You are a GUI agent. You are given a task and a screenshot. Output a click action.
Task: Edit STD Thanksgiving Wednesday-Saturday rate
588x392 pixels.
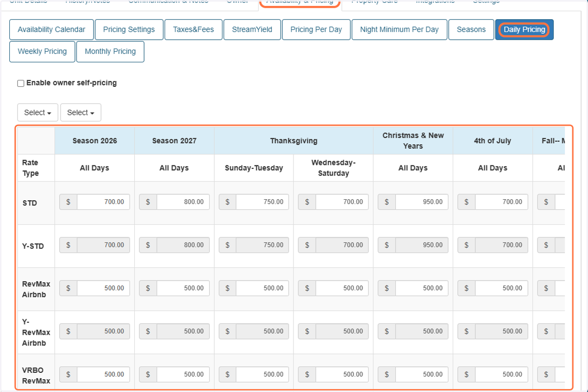click(x=343, y=202)
